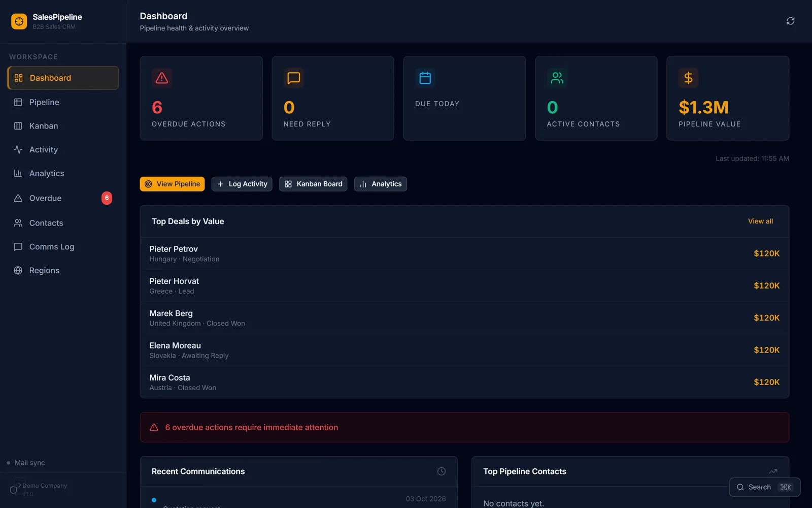The image size is (812, 508).
Task: Click the red 6 badge next to Overdue
Action: point(107,198)
